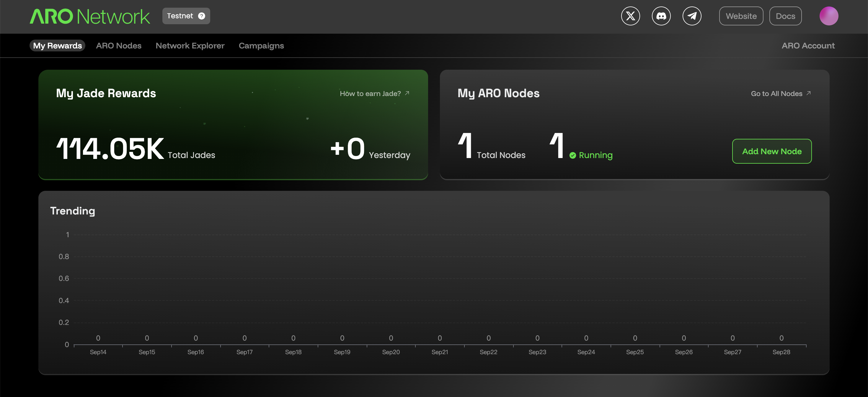Open the Go to All Nodes arrow icon

click(808, 93)
